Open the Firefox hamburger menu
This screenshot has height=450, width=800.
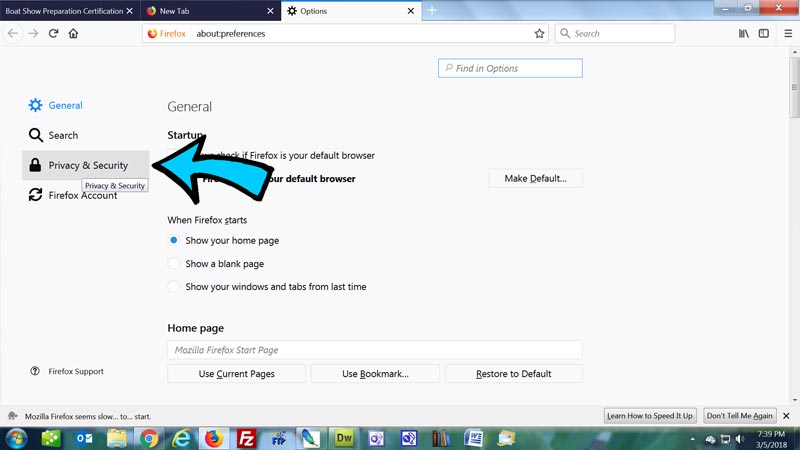[x=788, y=34]
